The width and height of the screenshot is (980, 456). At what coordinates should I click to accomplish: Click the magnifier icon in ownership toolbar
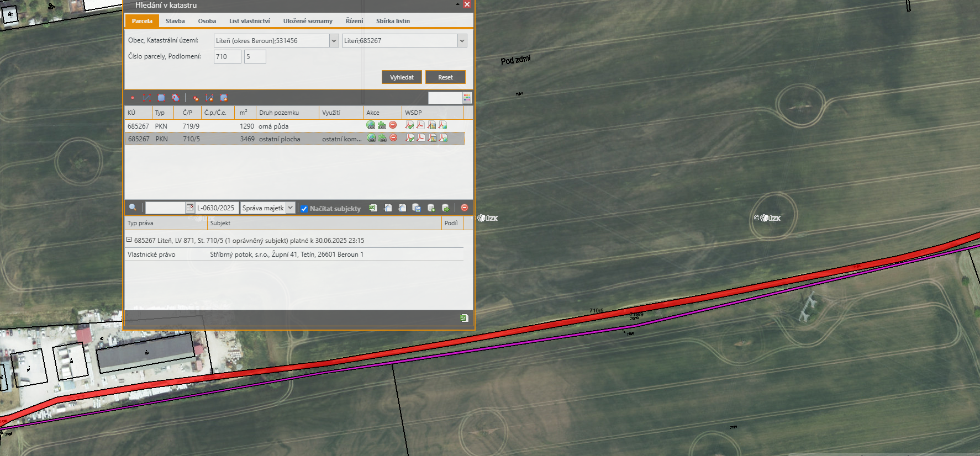[133, 208]
